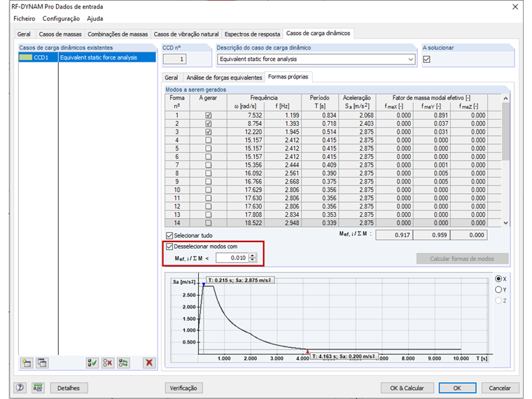
Task: Select the Formas próprias sub-tab
Action: [288, 77]
